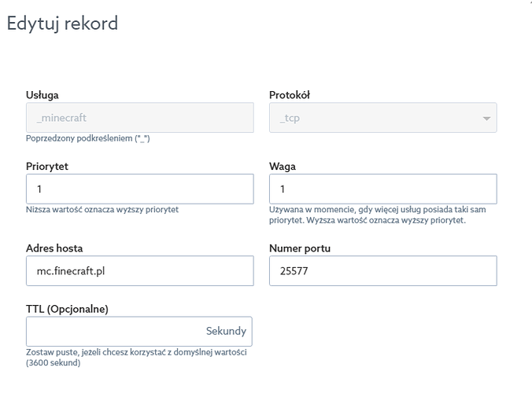532x393 pixels.
Task: Click the arrow of the Protokół combo box
Action: pos(486,119)
